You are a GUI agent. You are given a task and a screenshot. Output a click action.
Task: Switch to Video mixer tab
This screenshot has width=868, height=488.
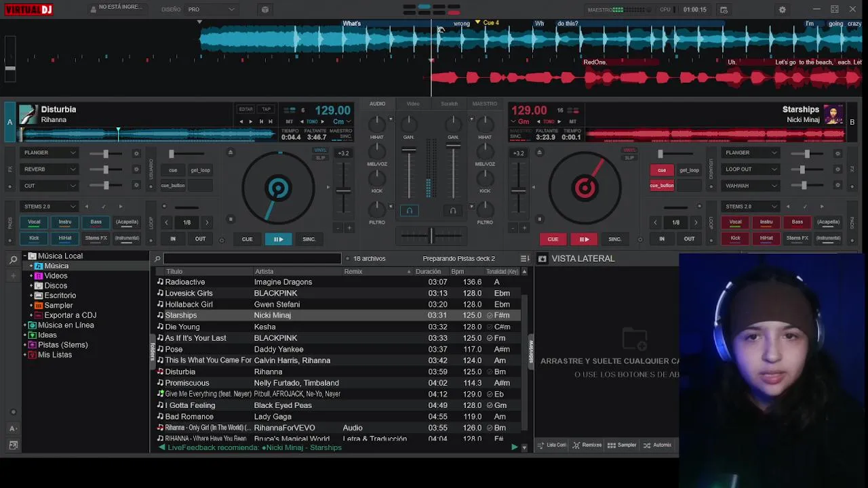tap(413, 104)
